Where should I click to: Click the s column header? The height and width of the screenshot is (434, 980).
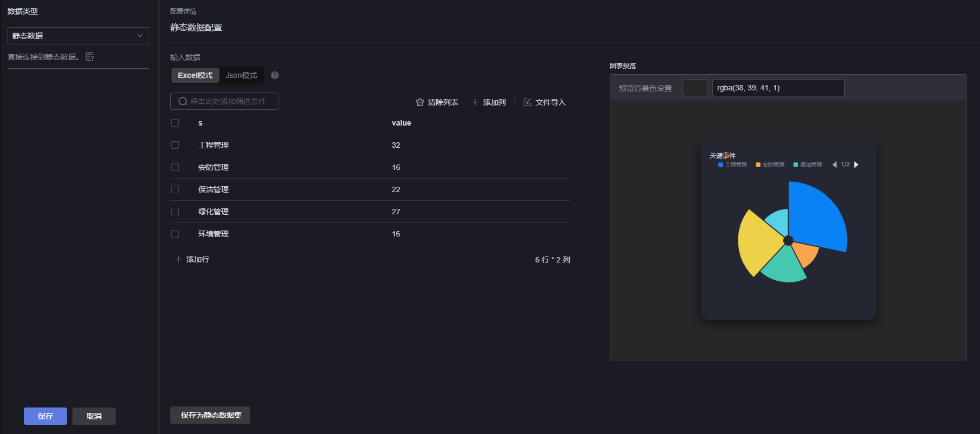point(201,123)
